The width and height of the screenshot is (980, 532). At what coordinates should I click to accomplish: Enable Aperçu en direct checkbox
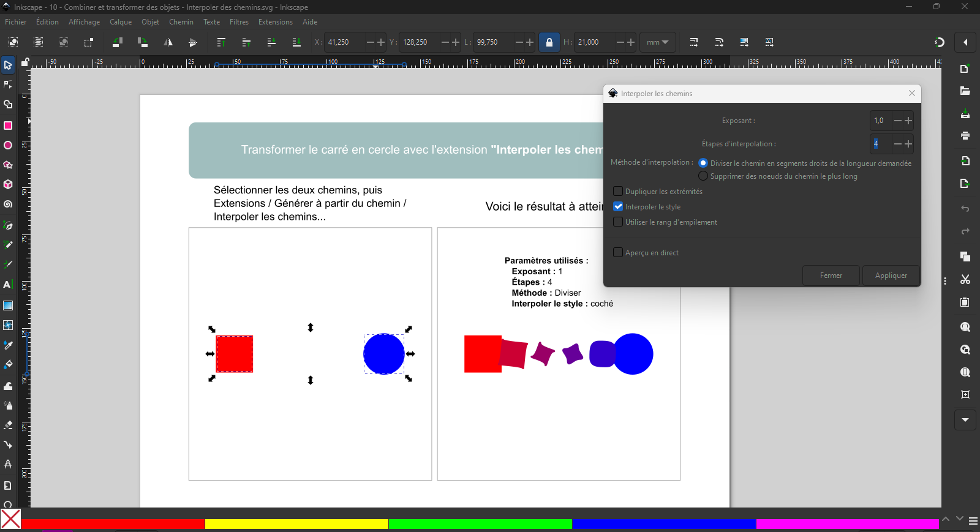(x=618, y=252)
